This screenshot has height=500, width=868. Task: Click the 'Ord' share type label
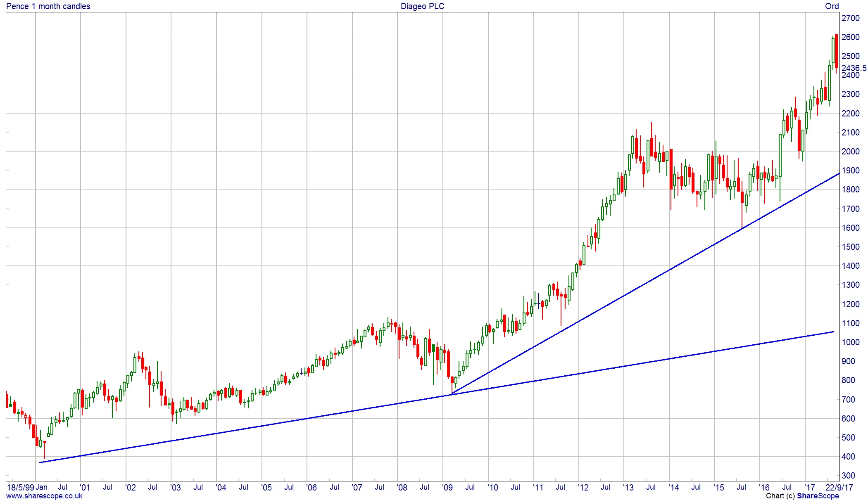point(832,6)
